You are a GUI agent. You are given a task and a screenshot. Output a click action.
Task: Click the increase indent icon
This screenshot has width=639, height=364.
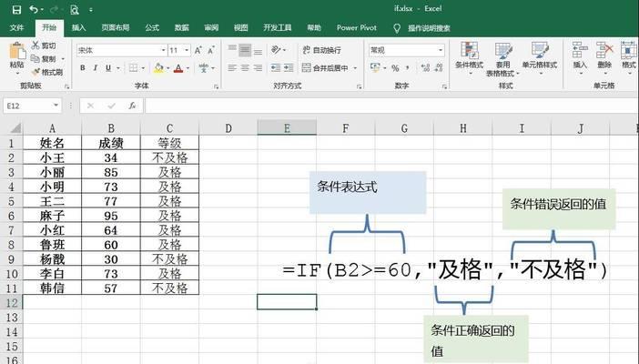coord(289,68)
